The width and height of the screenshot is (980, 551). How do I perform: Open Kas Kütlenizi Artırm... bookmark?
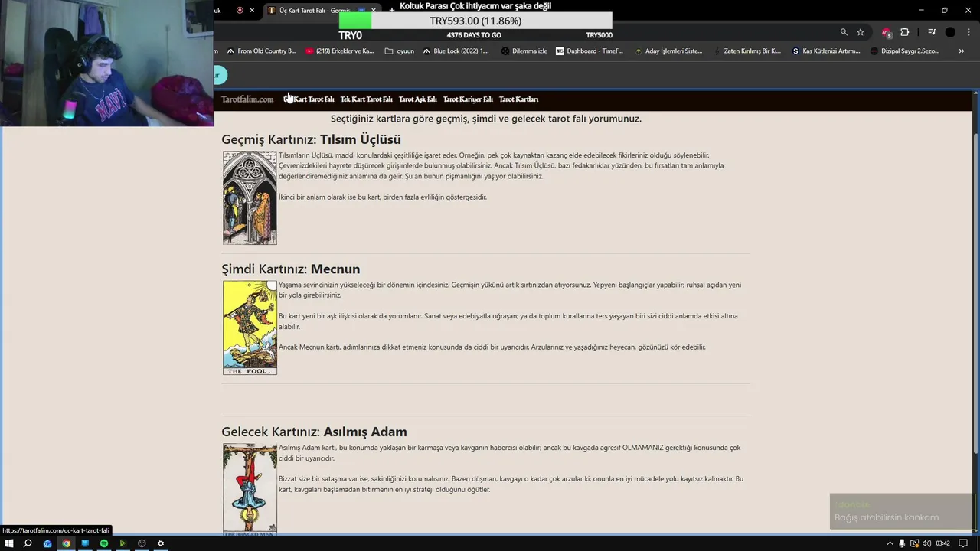click(x=825, y=51)
